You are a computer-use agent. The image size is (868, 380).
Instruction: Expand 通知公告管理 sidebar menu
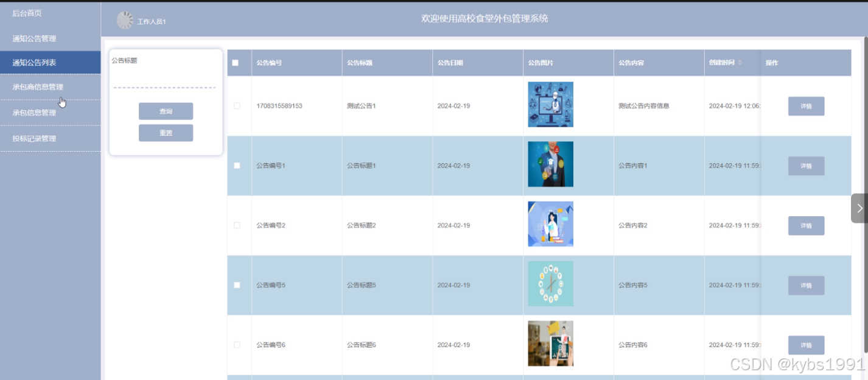[51, 38]
